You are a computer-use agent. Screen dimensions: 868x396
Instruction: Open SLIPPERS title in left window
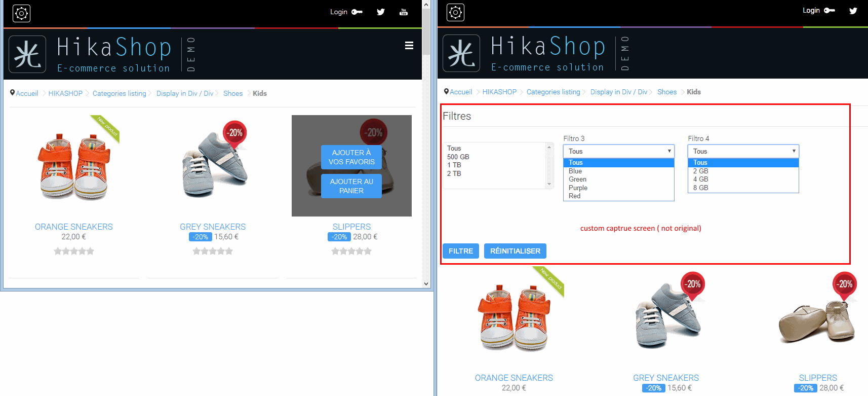tap(351, 227)
